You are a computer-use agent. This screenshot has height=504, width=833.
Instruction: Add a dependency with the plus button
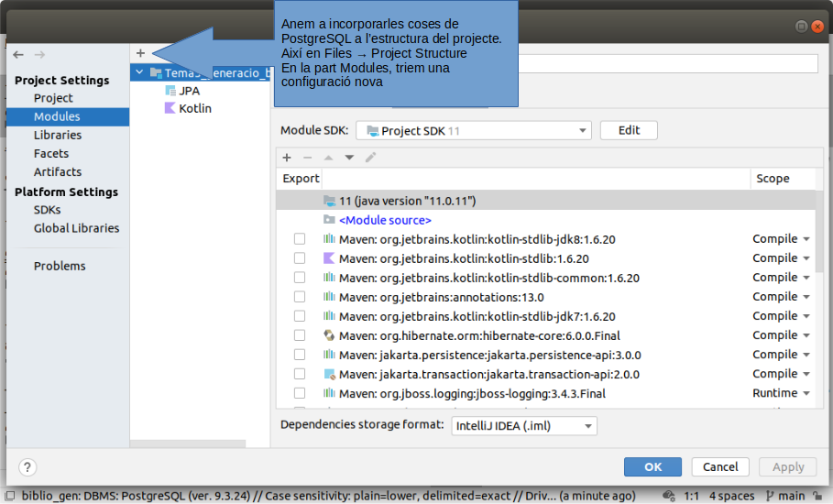click(287, 158)
